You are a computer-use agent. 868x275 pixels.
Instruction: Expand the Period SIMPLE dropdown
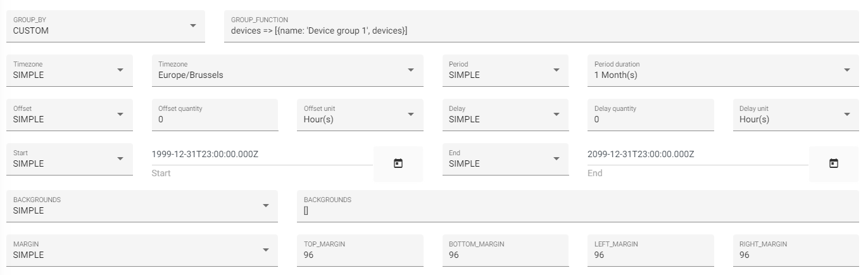pyautogui.click(x=505, y=70)
